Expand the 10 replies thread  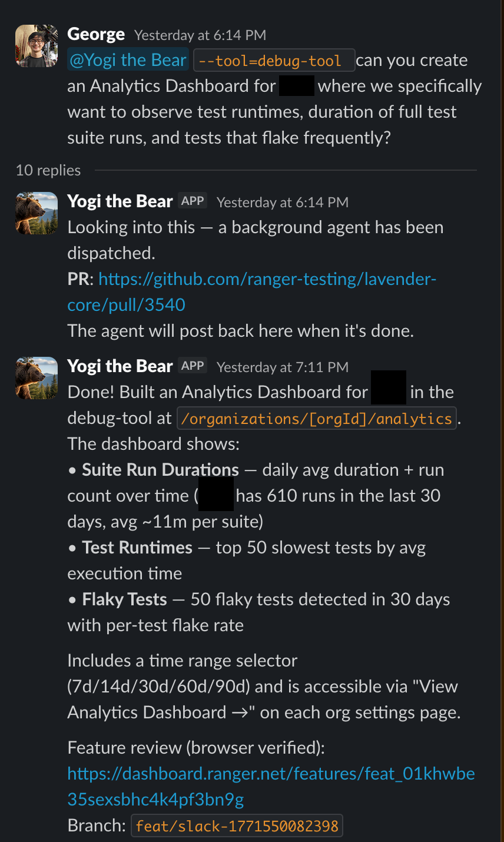(x=48, y=170)
